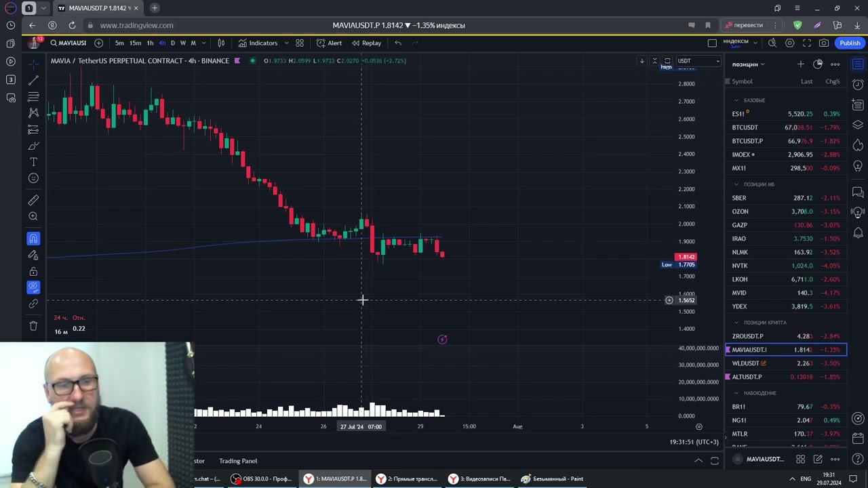868x488 pixels.
Task: Select the brush drawing tool
Action: (33, 146)
